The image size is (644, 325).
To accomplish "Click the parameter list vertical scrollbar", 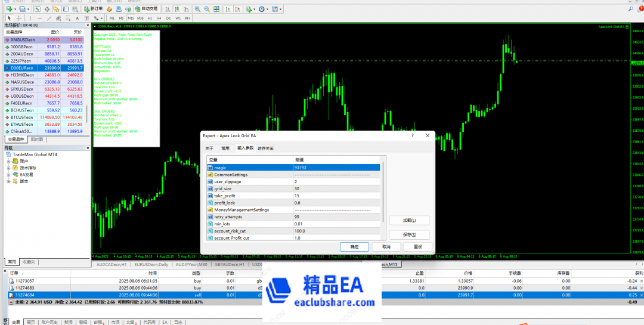I will coord(383,197).
